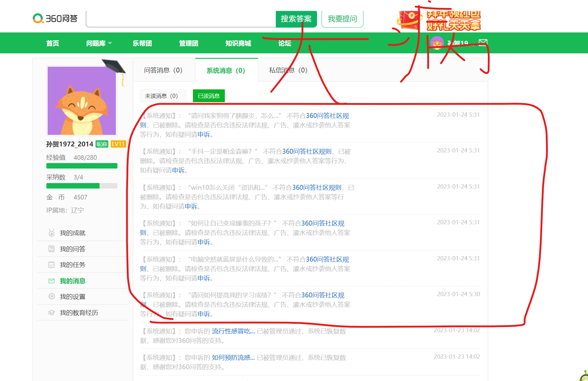Open 我的问答 in sidebar
Viewport: 588px width, 381px height.
pyautogui.click(x=73, y=249)
